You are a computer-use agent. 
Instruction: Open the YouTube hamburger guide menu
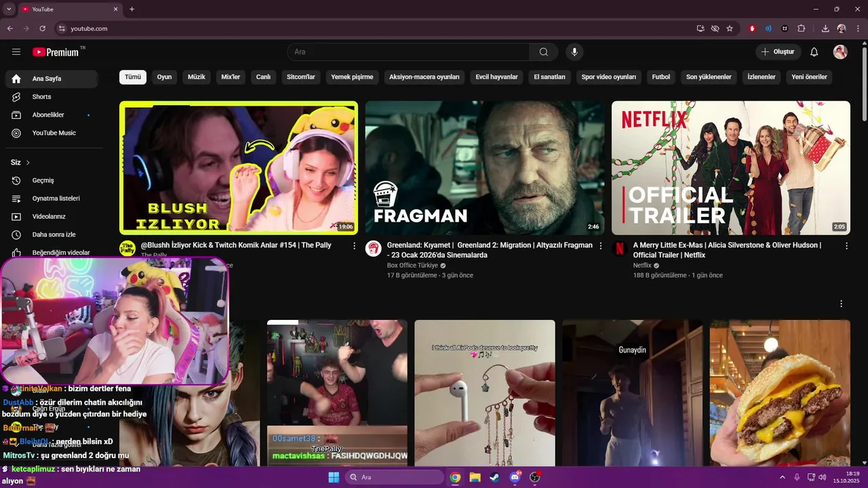click(16, 52)
